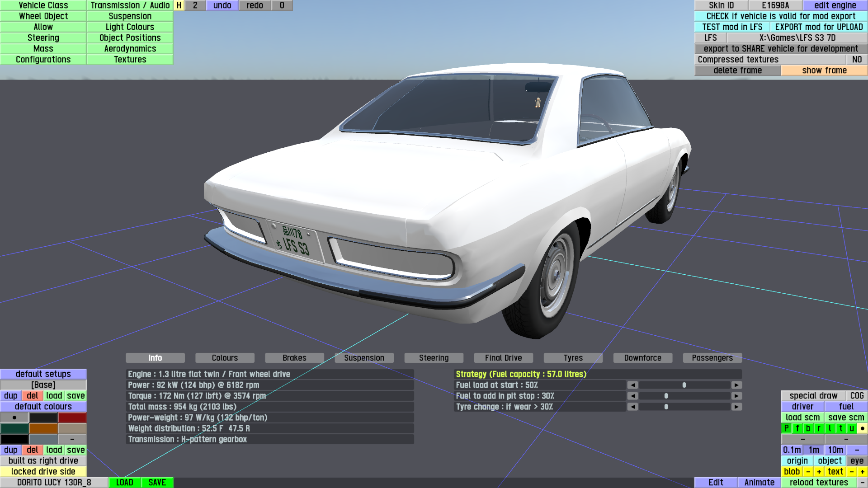868x488 pixels.
Task: Select the dark red colour swatch
Action: point(72,418)
